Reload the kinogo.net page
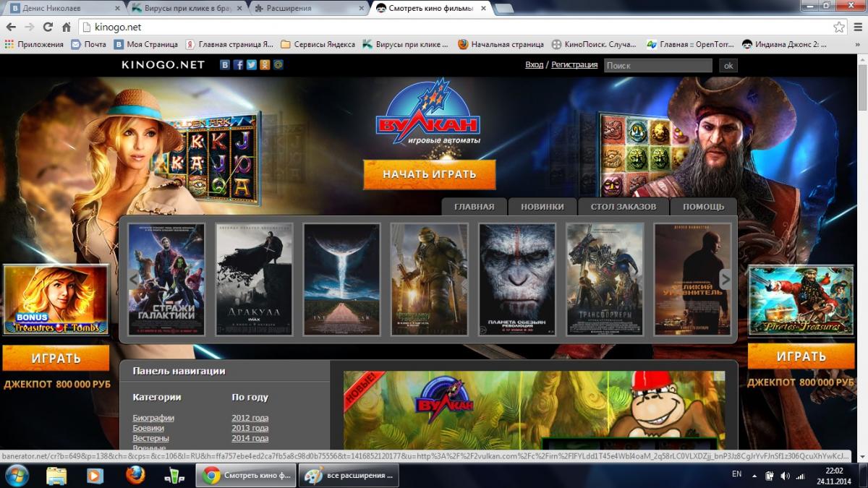868x488 pixels. click(48, 27)
